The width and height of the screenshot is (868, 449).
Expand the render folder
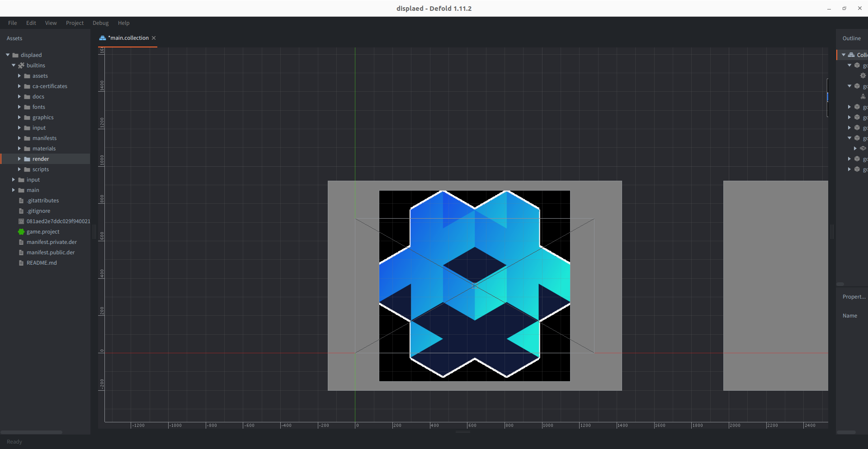point(19,159)
